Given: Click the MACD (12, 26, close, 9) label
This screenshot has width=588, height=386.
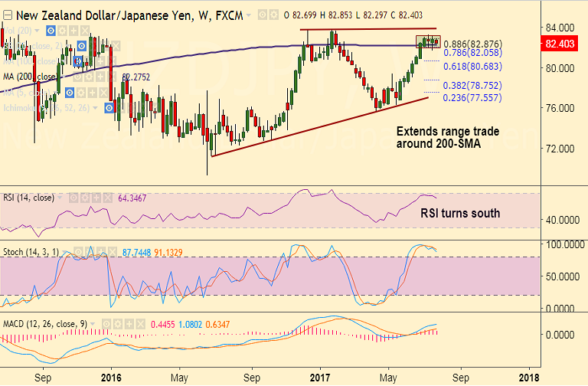Looking at the screenshot, I should click(45, 324).
